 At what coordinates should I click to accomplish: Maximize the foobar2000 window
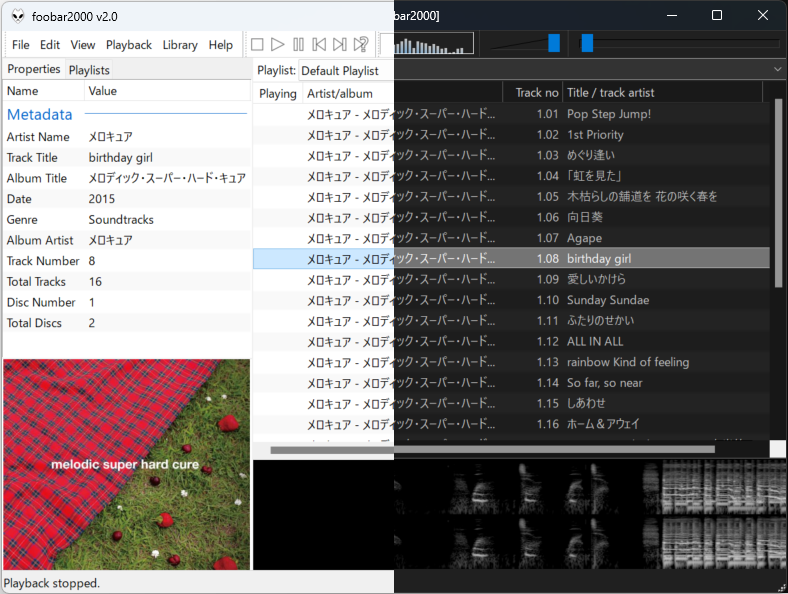[x=717, y=16]
